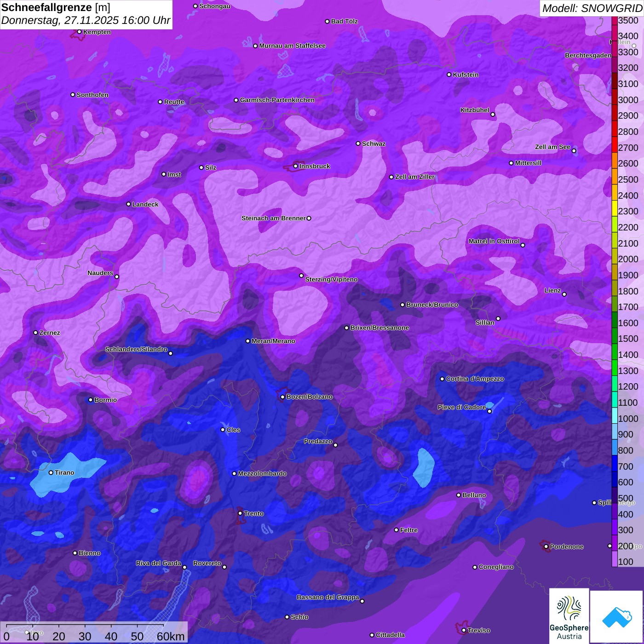The height and width of the screenshot is (644, 644).
Task: Click the Murnau am Staffelsee label
Action: click(292, 46)
